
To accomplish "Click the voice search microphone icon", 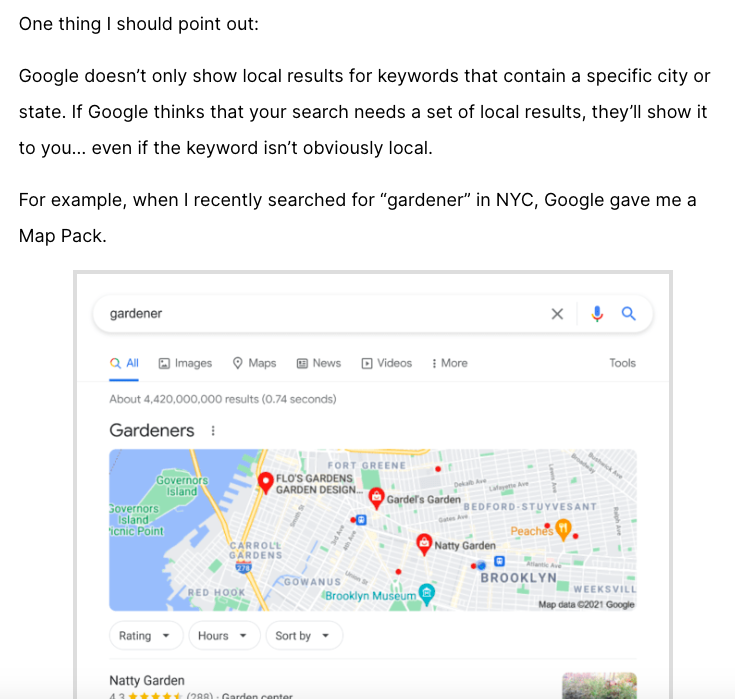I will pyautogui.click(x=597, y=314).
